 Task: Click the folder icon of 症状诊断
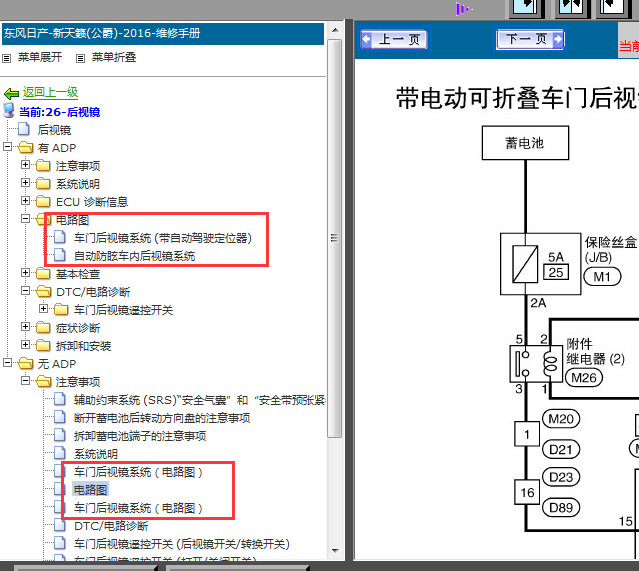(x=43, y=327)
